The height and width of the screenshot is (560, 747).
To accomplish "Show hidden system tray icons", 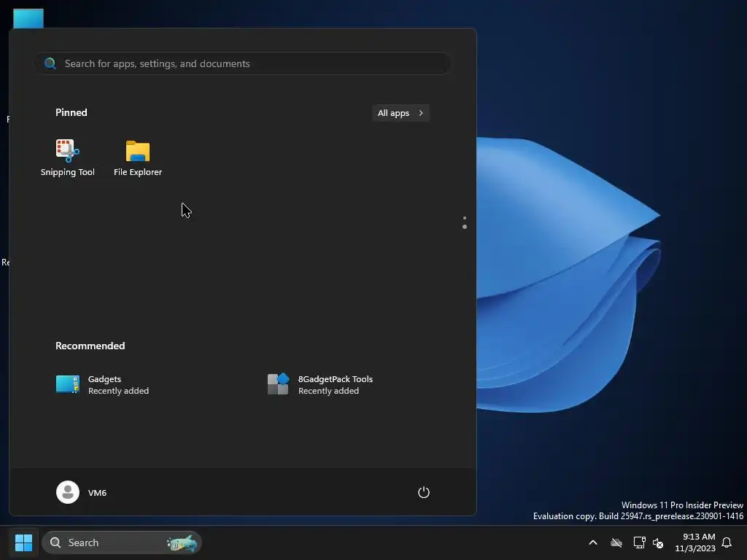I will (593, 542).
